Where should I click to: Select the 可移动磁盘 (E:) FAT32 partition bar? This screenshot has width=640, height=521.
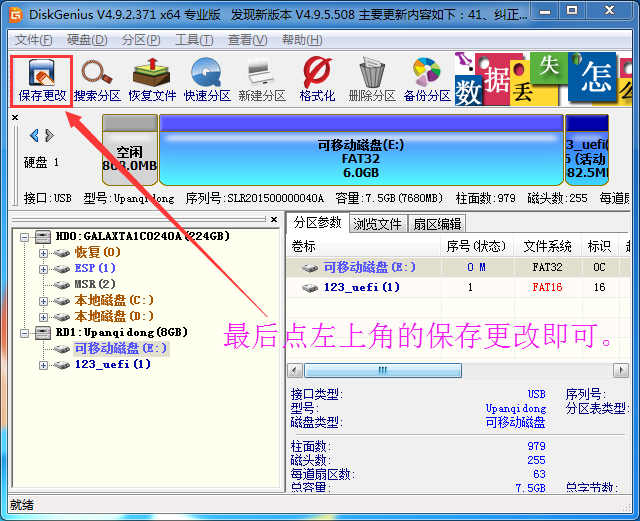(x=361, y=150)
